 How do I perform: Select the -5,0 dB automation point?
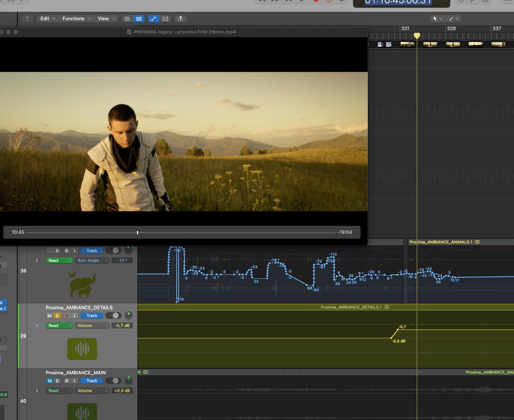coord(392,338)
